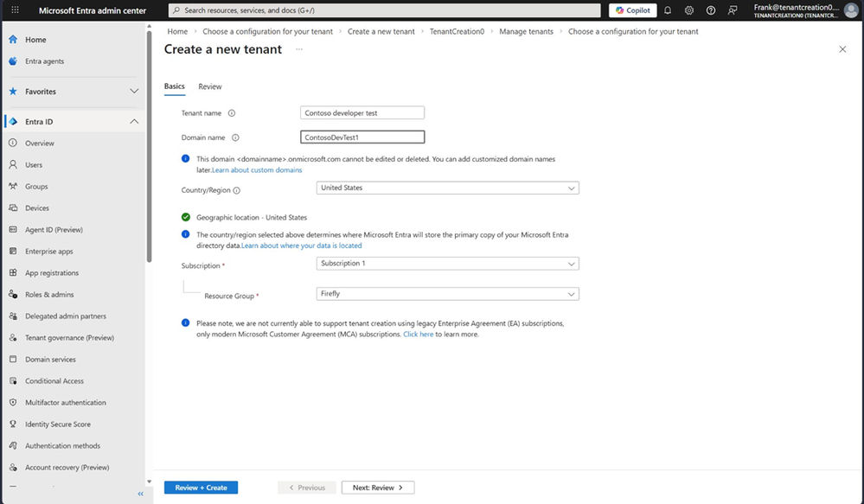This screenshot has height=504, width=864.
Task: Click the Review + Create button
Action: pyautogui.click(x=202, y=488)
